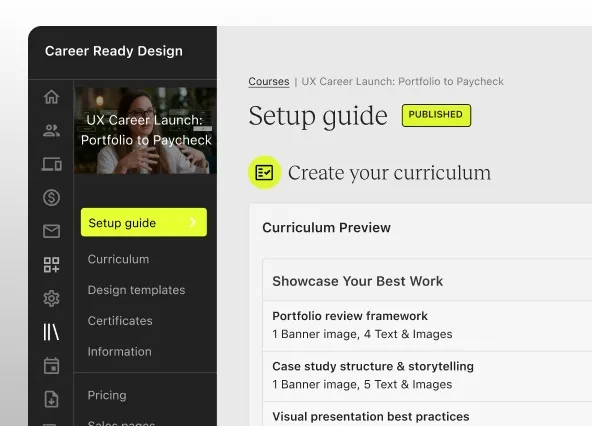Open the dollar Sales icon

[51, 198]
